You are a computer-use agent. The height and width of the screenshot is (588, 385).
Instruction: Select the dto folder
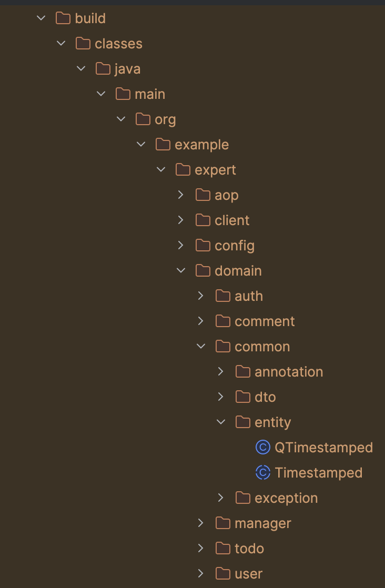[x=266, y=397]
